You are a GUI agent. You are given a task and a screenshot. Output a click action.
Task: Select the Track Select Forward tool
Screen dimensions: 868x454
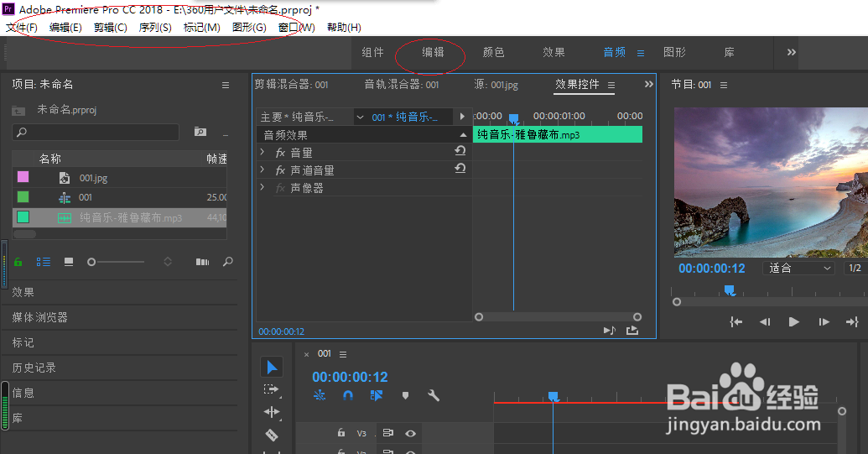[271, 389]
